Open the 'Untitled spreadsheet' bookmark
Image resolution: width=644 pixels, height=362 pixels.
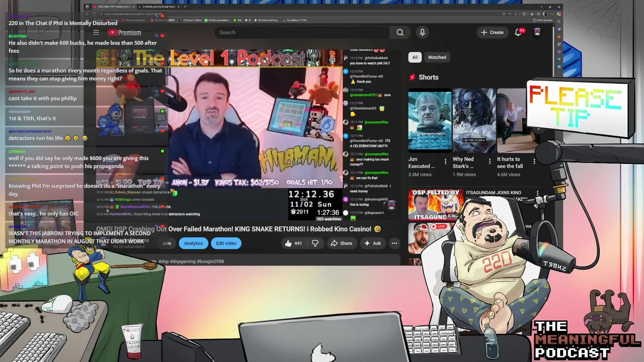[x=217, y=20]
